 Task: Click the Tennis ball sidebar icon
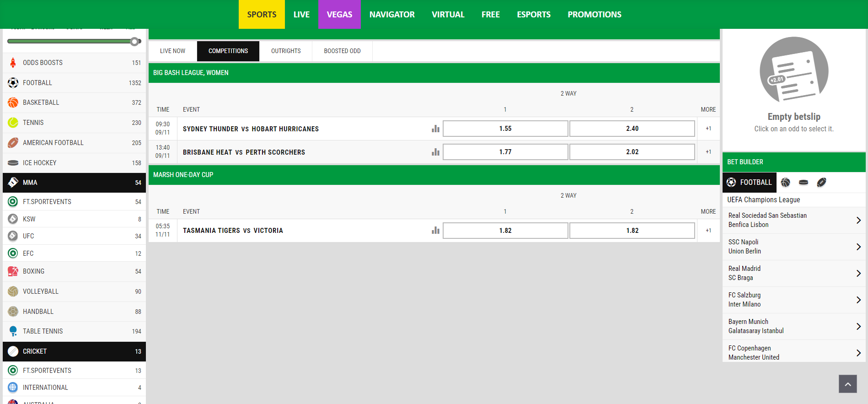pos(13,123)
